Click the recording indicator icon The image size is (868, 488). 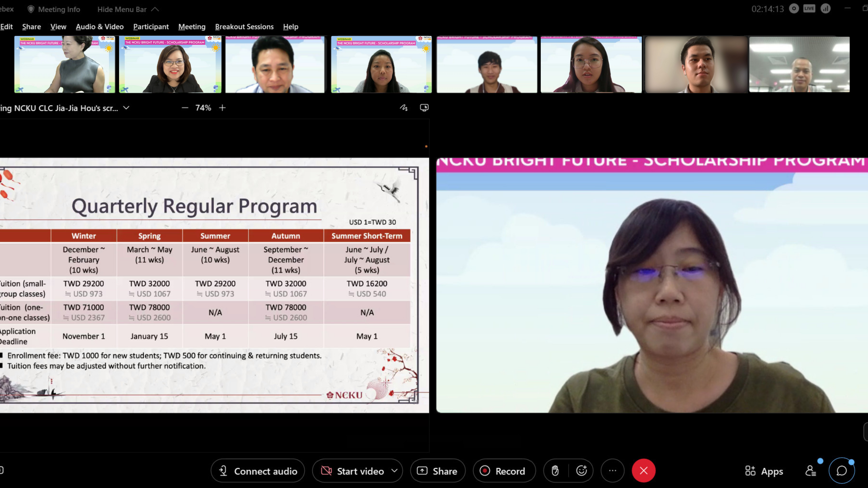pyautogui.click(x=794, y=9)
